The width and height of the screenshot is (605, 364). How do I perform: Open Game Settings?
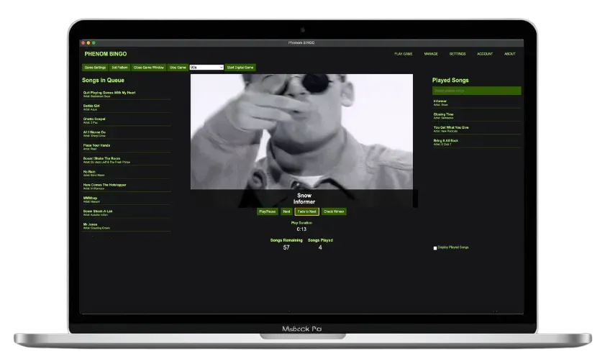(95, 68)
